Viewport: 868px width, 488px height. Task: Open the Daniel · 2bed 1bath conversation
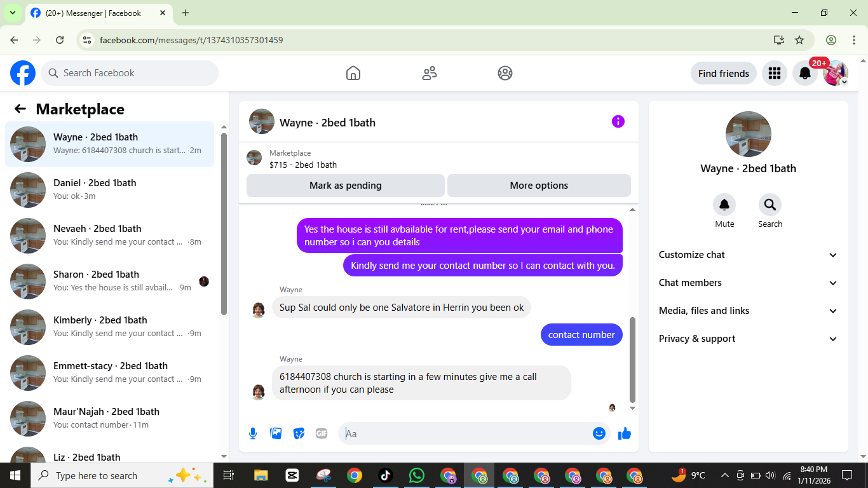[x=110, y=190]
